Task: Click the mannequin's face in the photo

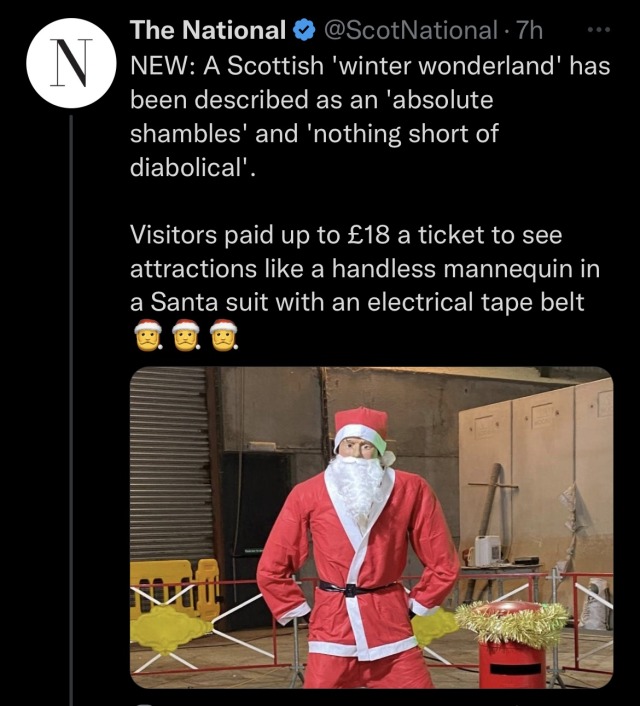Action: [358, 447]
